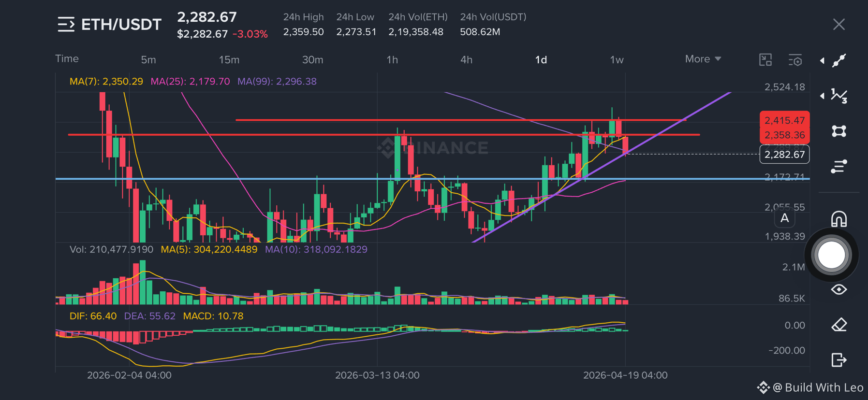Click the 2026-02-04 04:00 date label
The image size is (868, 400).
click(129, 375)
